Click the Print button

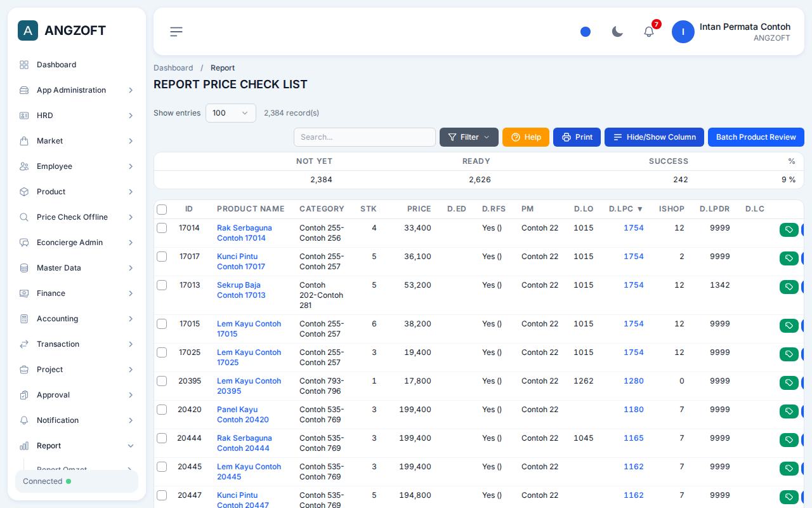coord(577,137)
